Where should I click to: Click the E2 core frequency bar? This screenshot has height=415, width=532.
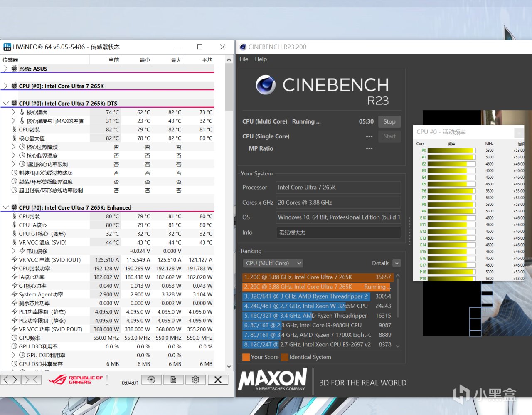click(451, 164)
